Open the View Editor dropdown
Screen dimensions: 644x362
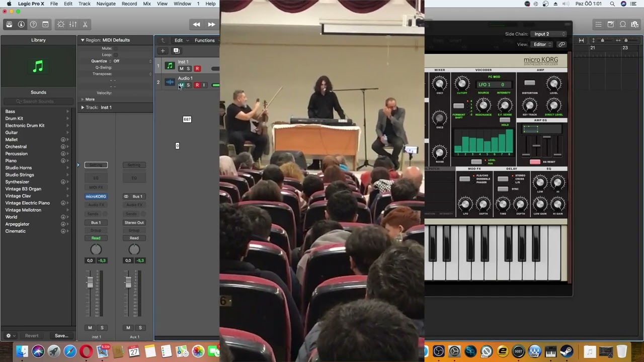pos(542,44)
